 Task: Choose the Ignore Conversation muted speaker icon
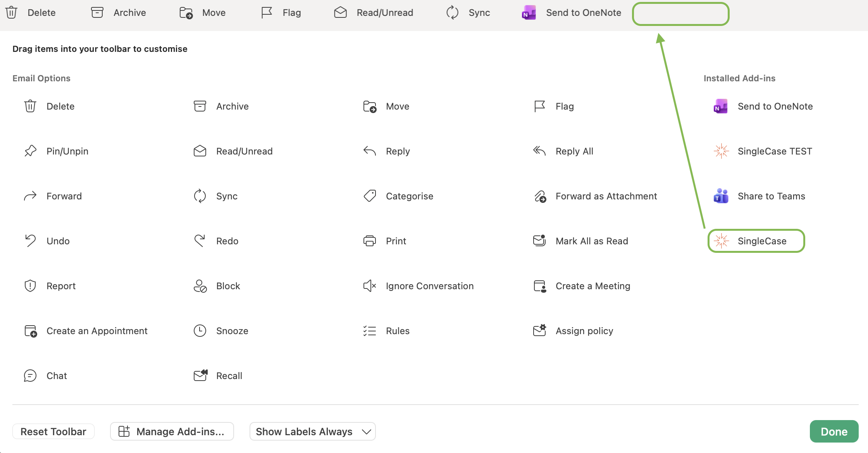370,286
